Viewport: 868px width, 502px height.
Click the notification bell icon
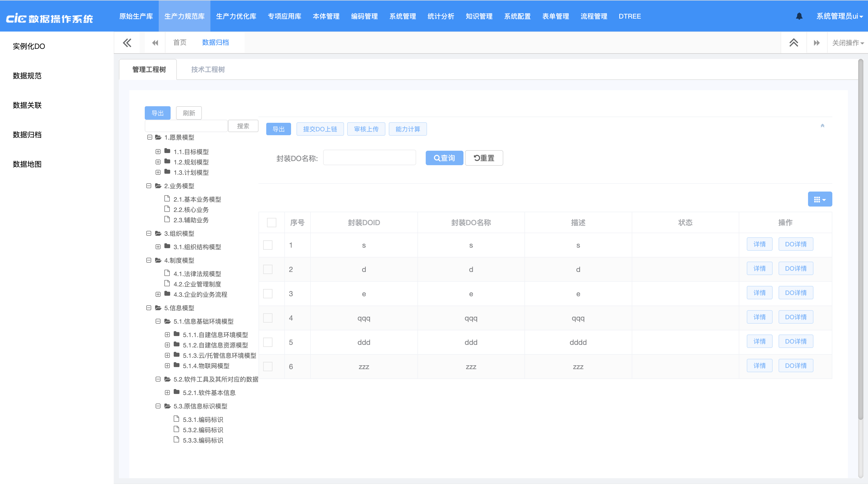(x=799, y=16)
